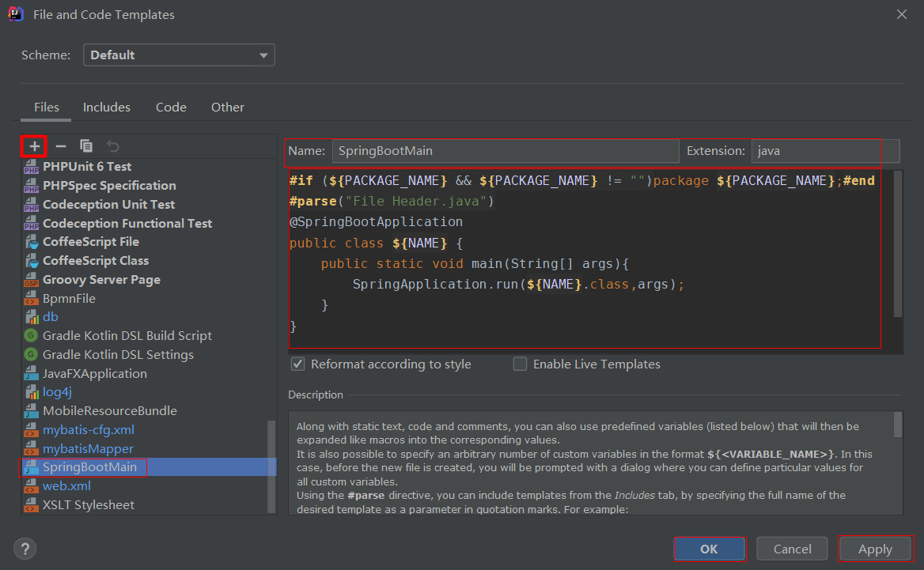The width and height of the screenshot is (924, 570).
Task: Click the Cancel button
Action: click(792, 549)
